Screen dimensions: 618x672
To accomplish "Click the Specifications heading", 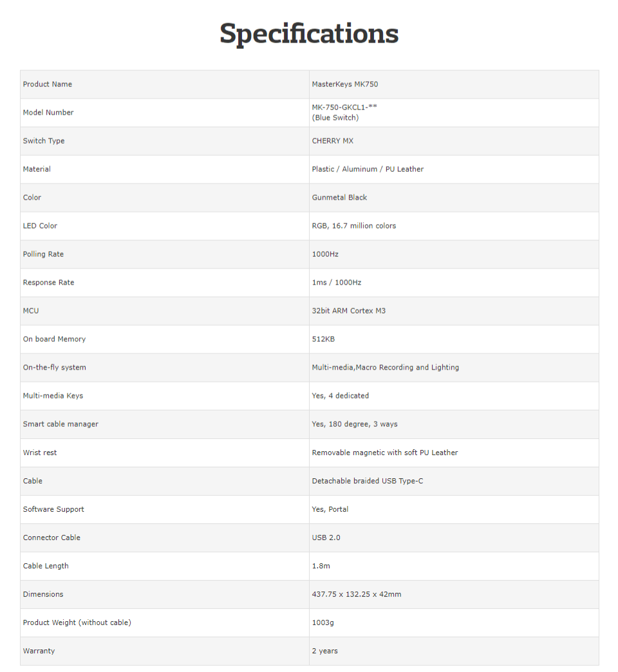I will 309,33.
